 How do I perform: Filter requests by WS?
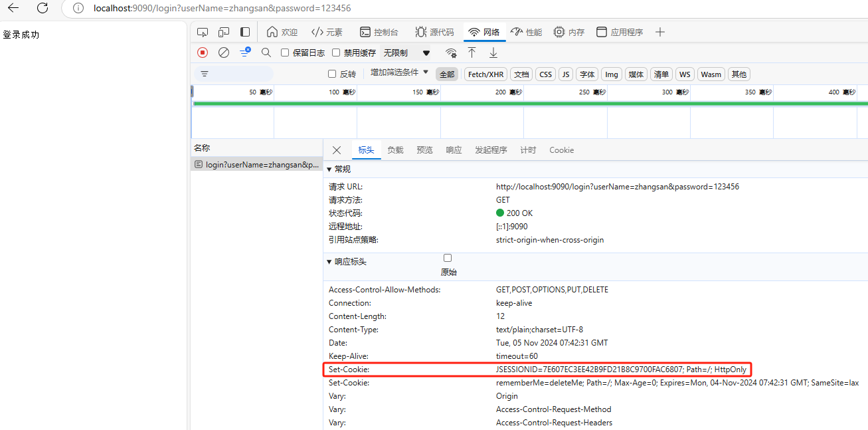point(685,74)
